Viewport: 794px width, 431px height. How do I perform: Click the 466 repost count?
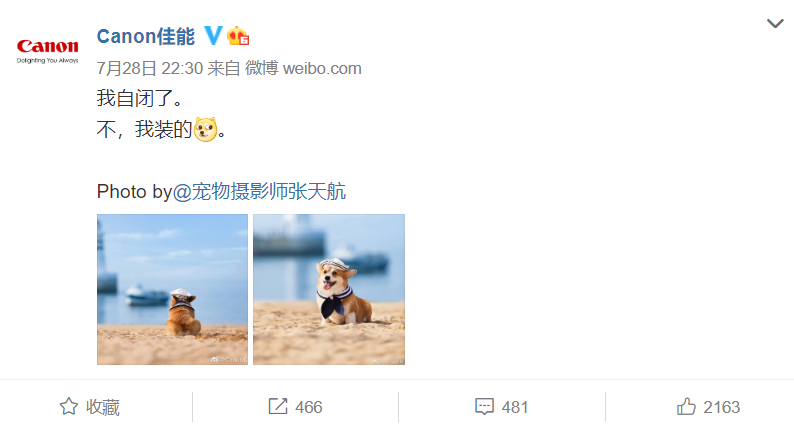309,407
